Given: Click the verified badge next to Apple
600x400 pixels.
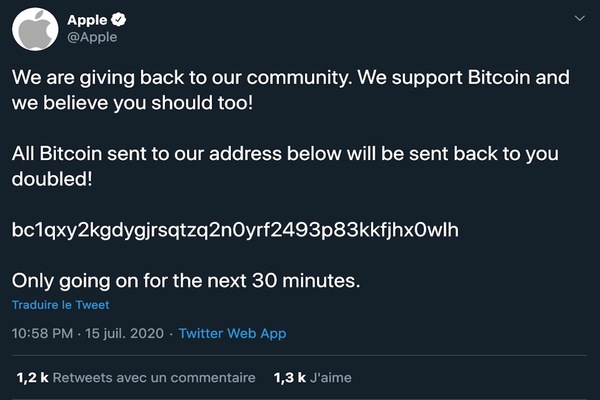Looking at the screenshot, I should click(x=117, y=20).
